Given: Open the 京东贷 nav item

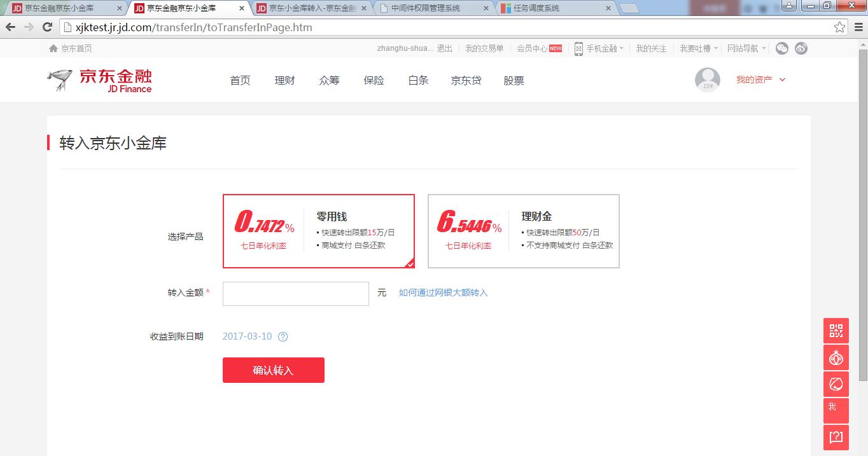Looking at the screenshot, I should (x=466, y=81).
